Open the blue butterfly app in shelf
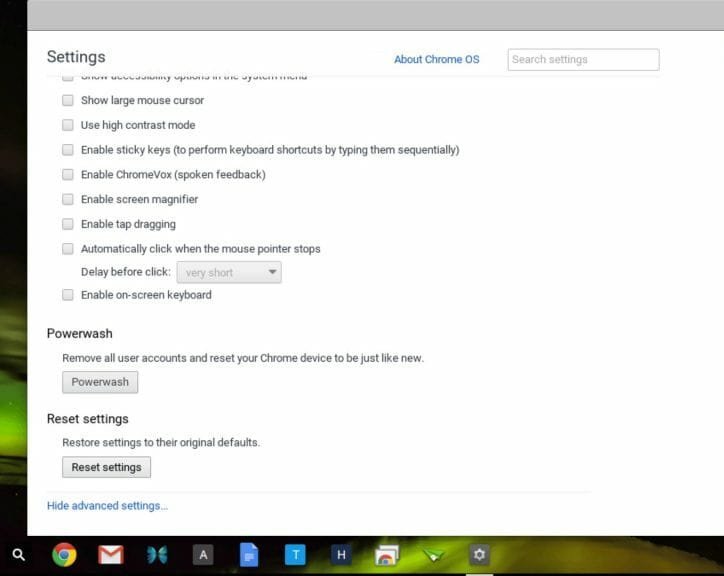724x576 pixels. 157,555
